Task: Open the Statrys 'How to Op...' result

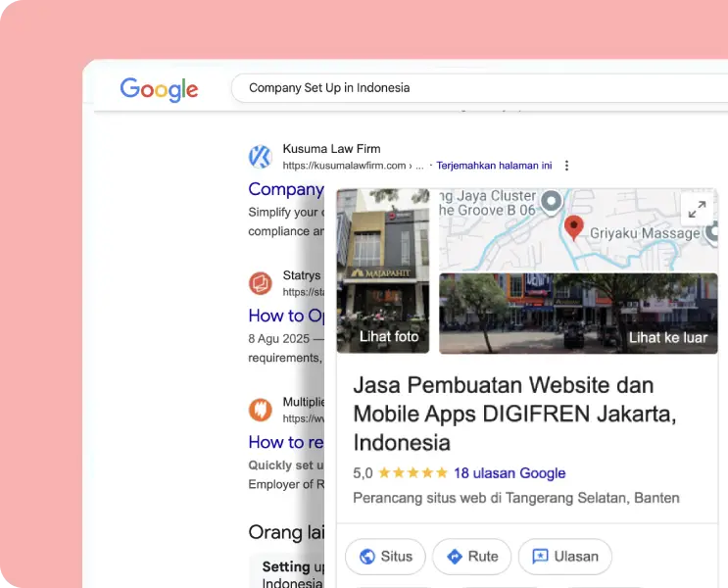Action: point(287,316)
